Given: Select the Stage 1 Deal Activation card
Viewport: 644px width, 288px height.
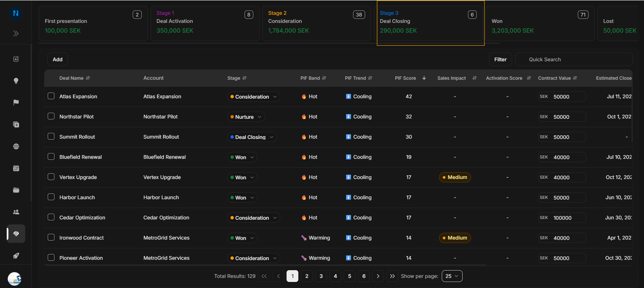Looking at the screenshot, I should tap(205, 23).
